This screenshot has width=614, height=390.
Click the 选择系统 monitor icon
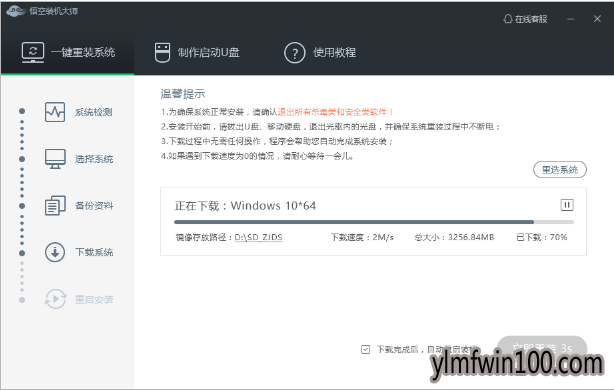point(55,159)
